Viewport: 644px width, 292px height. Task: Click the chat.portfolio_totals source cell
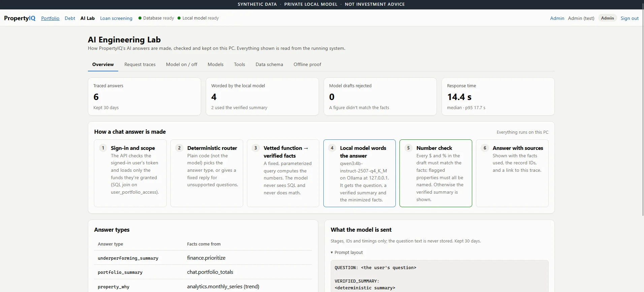(210, 272)
